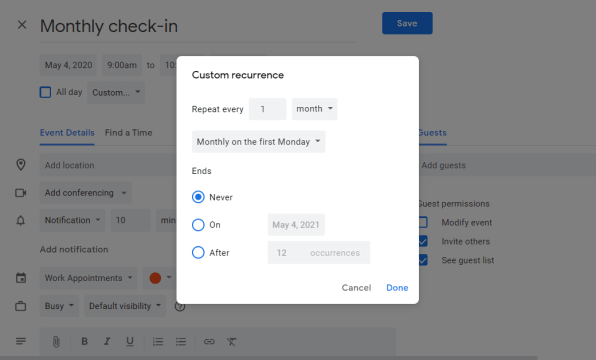Save the Monthly check-in event

[x=407, y=23]
